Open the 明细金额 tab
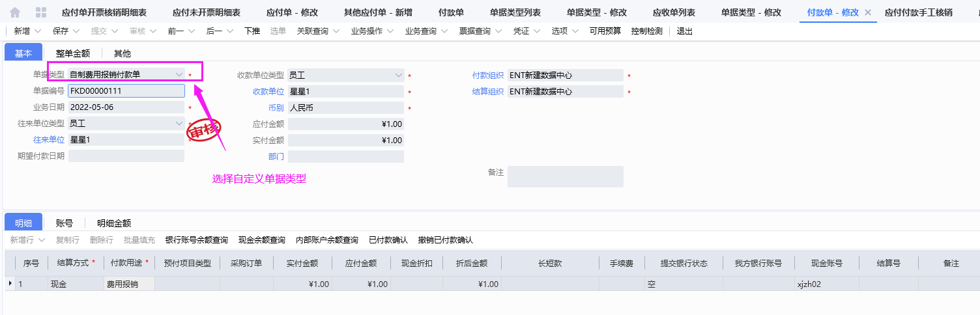 pyautogui.click(x=114, y=223)
